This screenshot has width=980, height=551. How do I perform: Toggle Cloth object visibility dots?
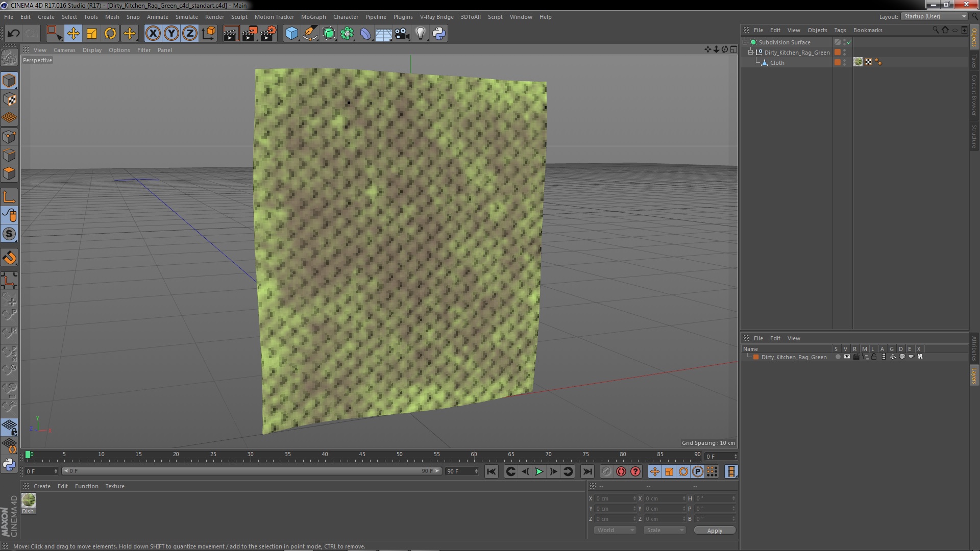[x=845, y=62]
